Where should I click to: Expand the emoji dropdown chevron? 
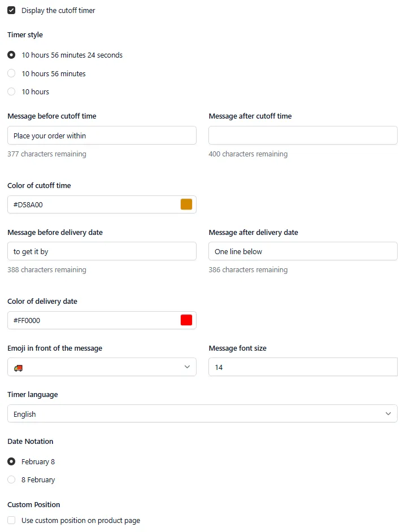pos(187,367)
